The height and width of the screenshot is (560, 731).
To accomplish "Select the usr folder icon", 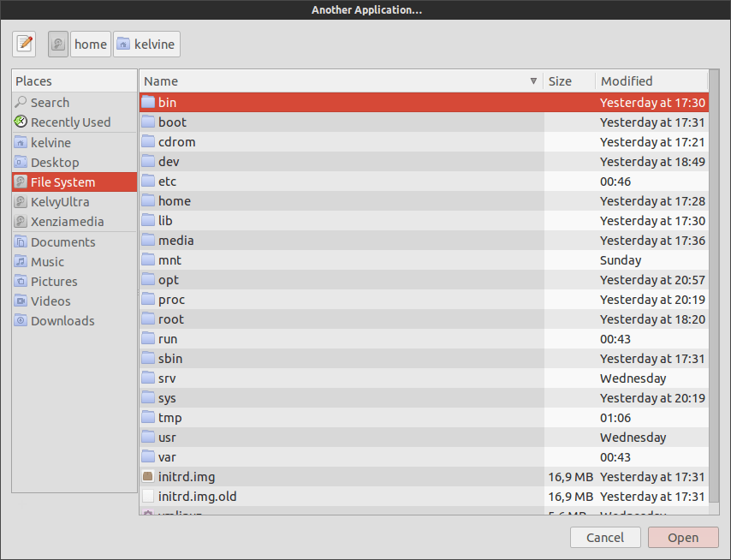I will (x=148, y=438).
